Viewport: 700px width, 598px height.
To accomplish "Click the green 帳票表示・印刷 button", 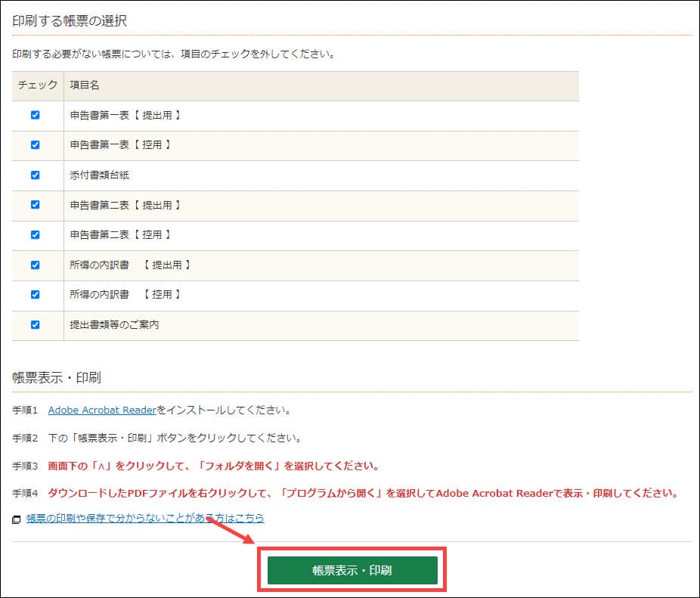I will click(x=352, y=570).
